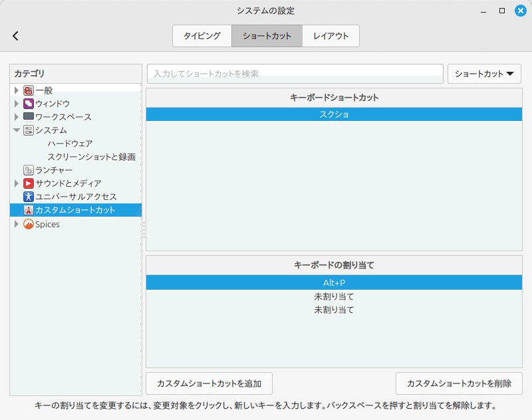
Task: Click the カテゴリ column header
Action: 76,74
